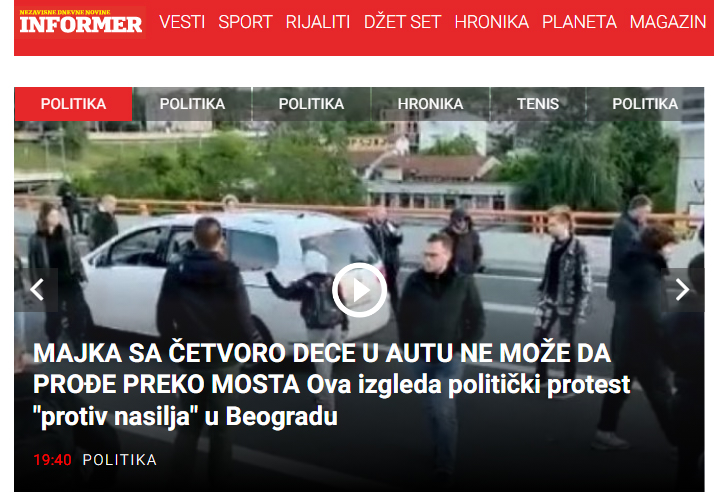This screenshot has height=499, width=714.
Task: Go to next slide arrow
Action: point(682,290)
